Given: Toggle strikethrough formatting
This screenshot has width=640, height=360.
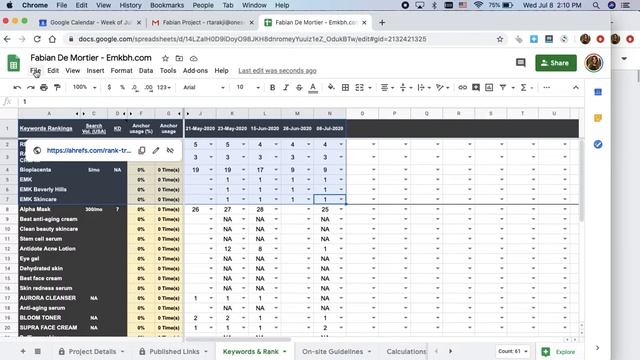Looking at the screenshot, I should 299,87.
